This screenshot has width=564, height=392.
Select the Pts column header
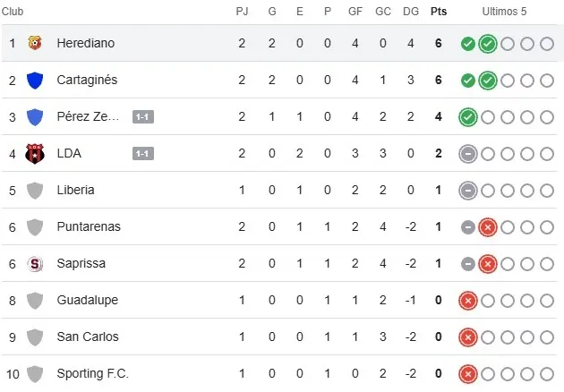coord(439,11)
